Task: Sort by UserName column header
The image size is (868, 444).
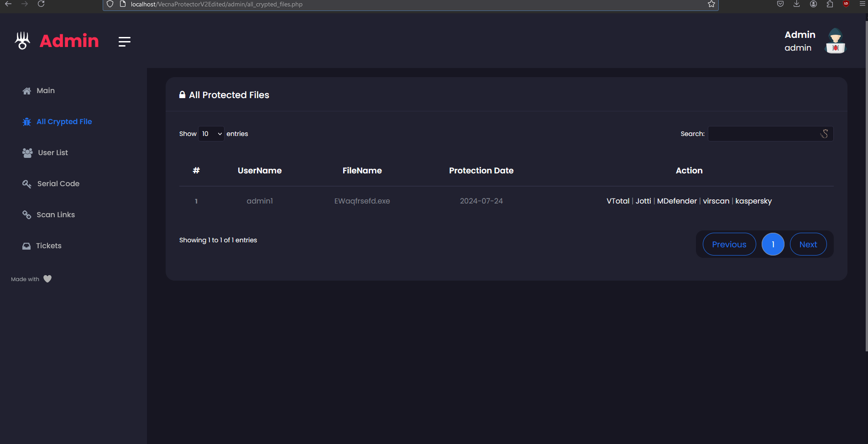Action: [x=260, y=171]
